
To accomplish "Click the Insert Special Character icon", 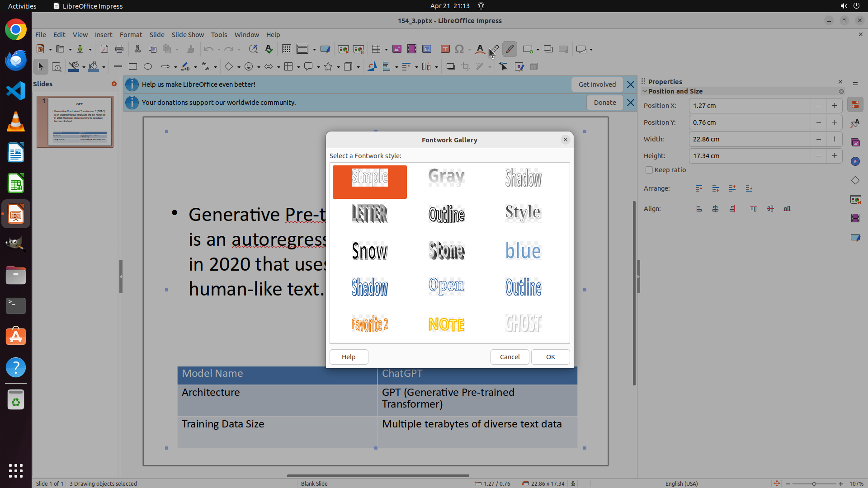I will [x=459, y=49].
